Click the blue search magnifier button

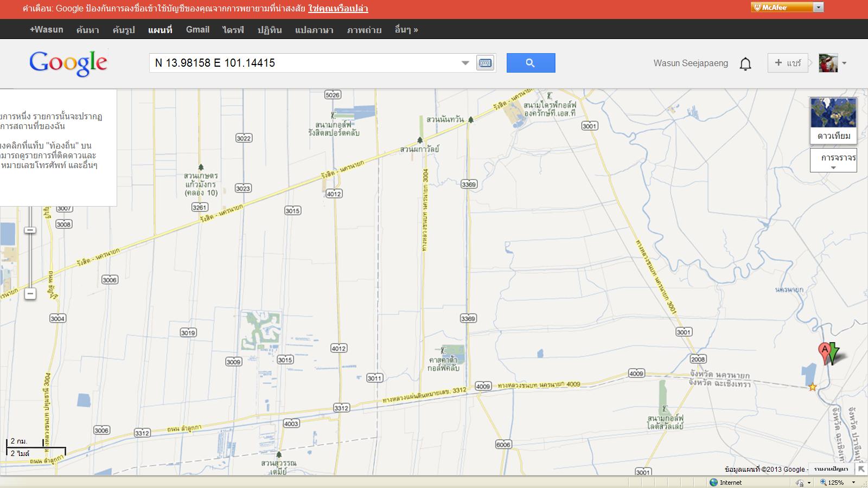pos(531,63)
